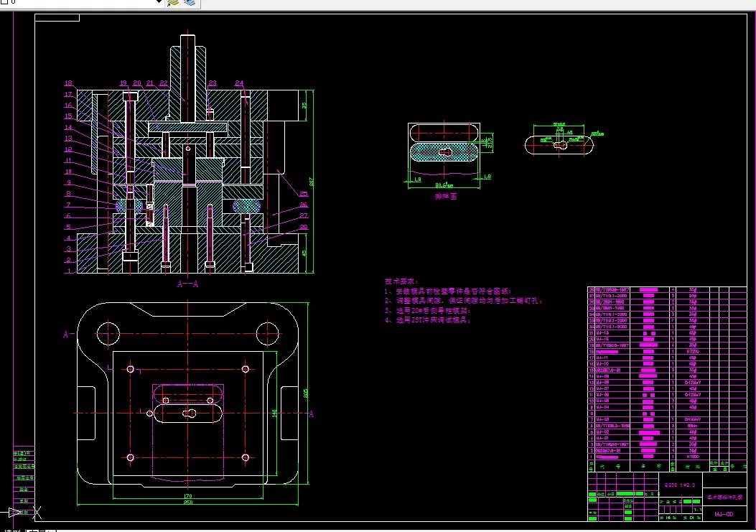Click the Layer Previous icon
The height and width of the screenshot is (532, 756).
tap(190, 2)
